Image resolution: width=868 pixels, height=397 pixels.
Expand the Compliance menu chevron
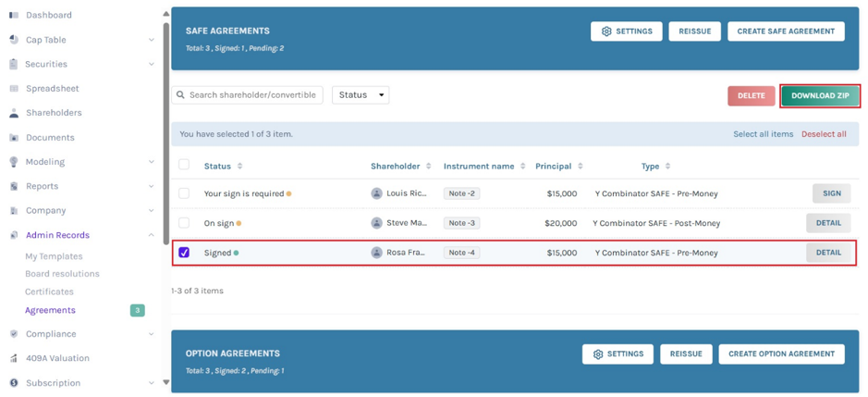coord(151,334)
